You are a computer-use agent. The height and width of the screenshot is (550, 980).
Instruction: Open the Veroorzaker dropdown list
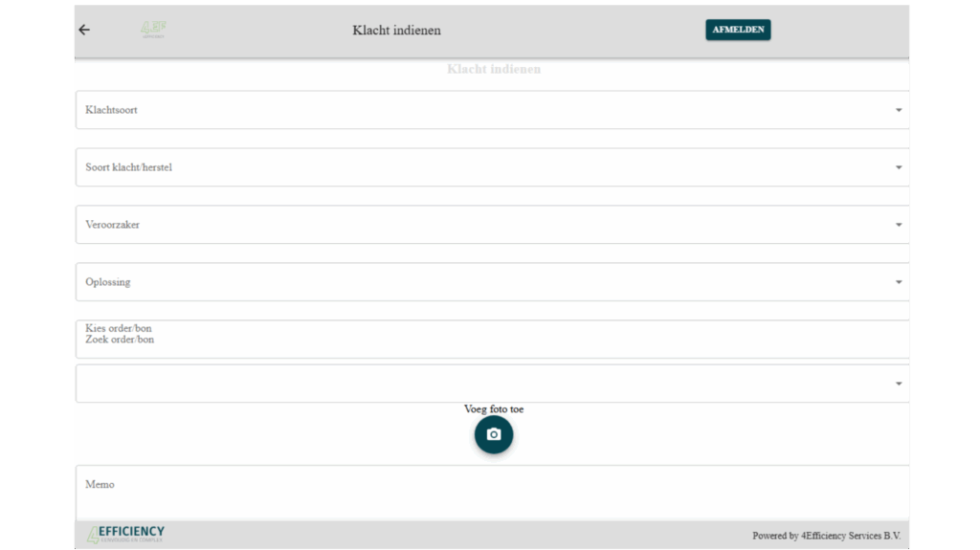point(479,225)
